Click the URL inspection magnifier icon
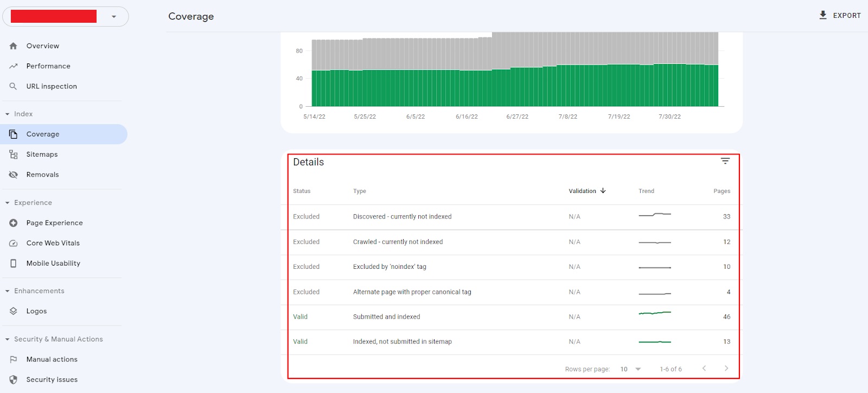Image resolution: width=868 pixels, height=393 pixels. point(13,86)
